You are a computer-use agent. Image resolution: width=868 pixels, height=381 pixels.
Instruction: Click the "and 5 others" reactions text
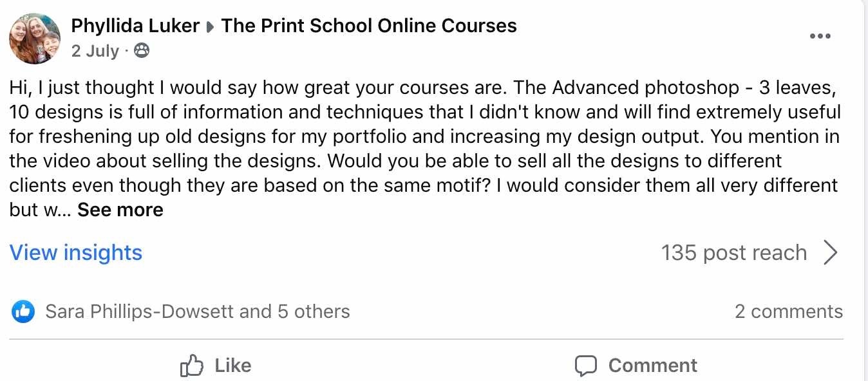pos(294,312)
